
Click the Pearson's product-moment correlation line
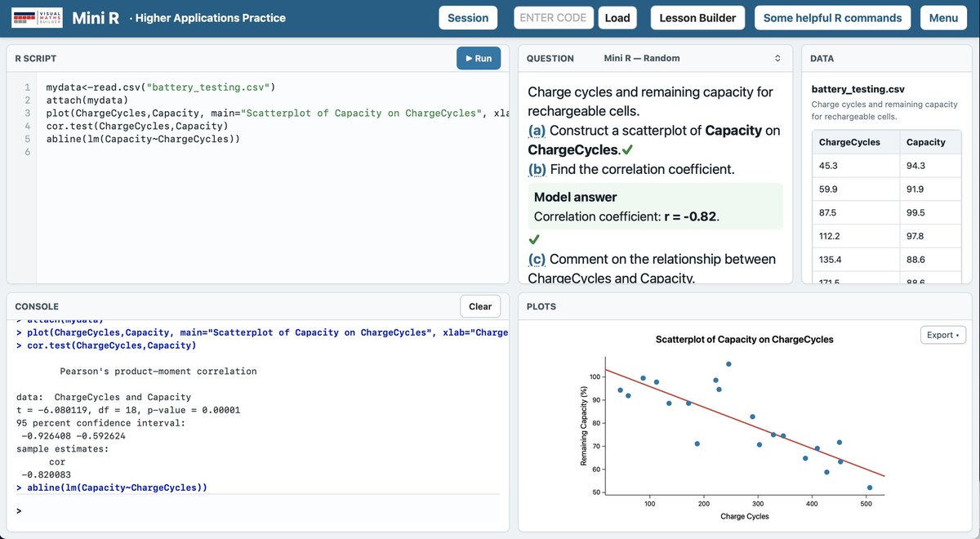click(x=158, y=371)
